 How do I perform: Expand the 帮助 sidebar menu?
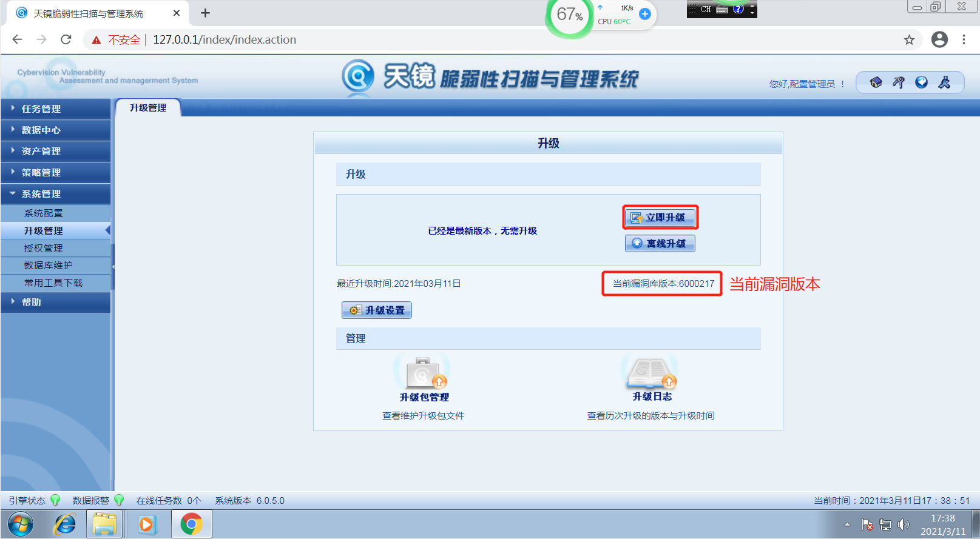(x=56, y=303)
